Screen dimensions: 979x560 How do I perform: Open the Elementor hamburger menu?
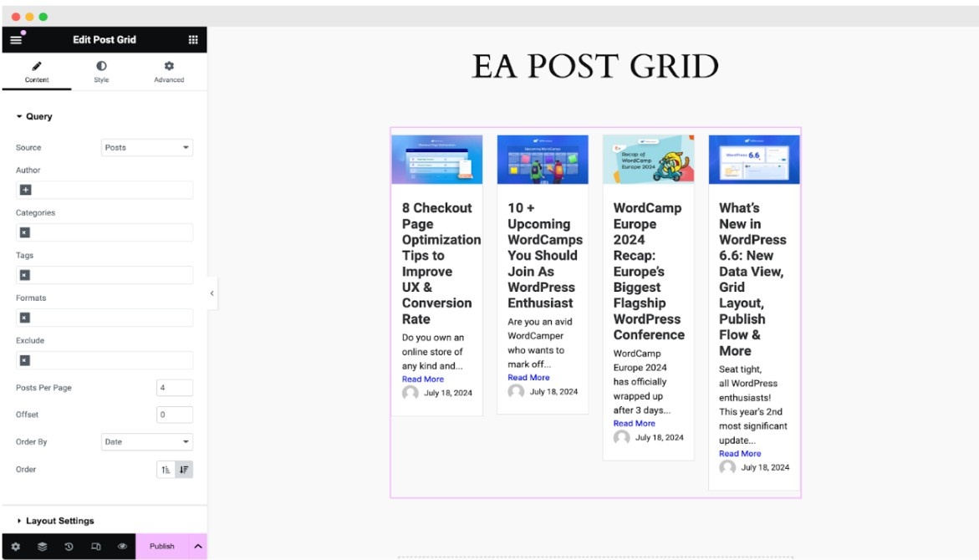(x=16, y=39)
